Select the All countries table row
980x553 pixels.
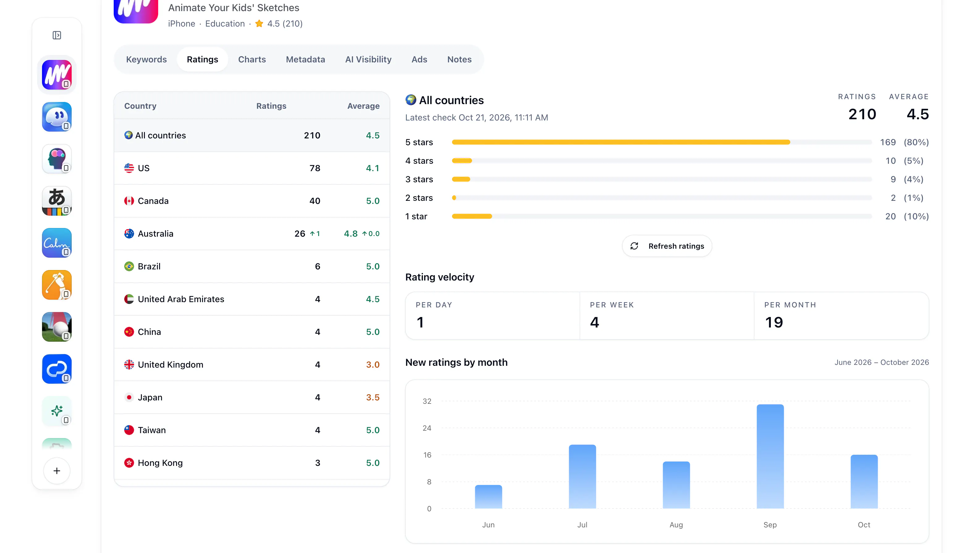click(252, 135)
